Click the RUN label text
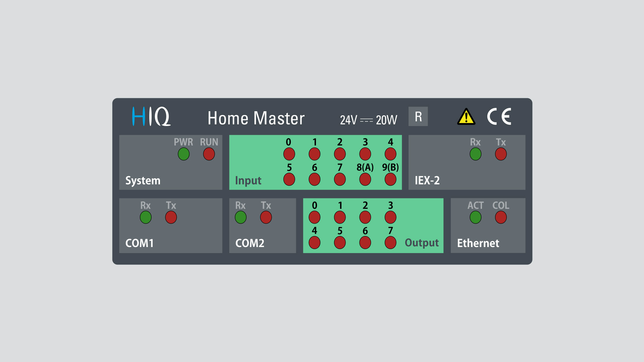644x362 pixels. pos(209,142)
